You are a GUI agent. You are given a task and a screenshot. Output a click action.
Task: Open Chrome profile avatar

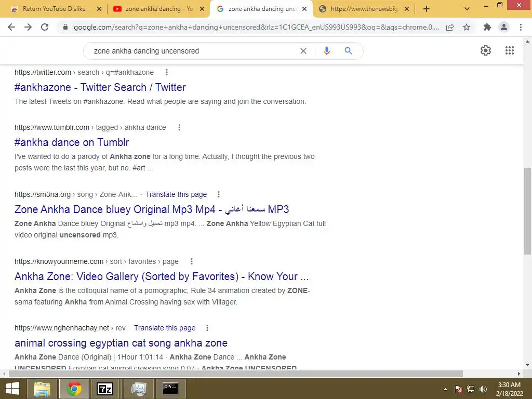[504, 27]
